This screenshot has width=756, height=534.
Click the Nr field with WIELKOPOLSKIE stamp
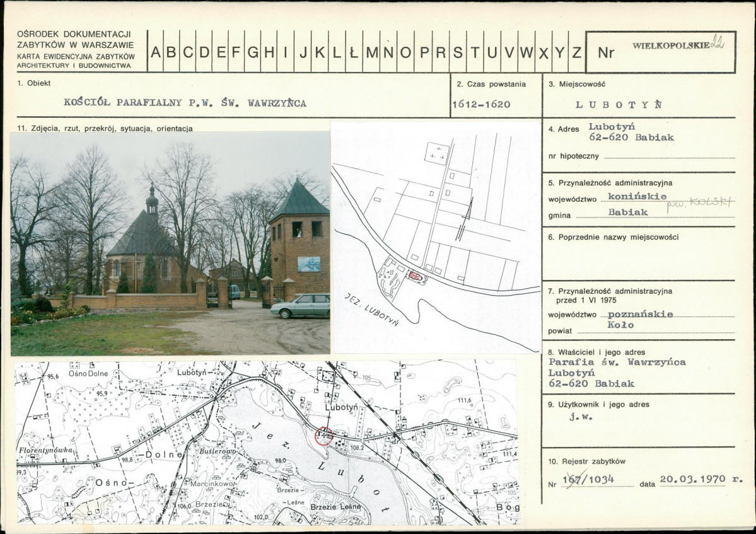tap(661, 52)
